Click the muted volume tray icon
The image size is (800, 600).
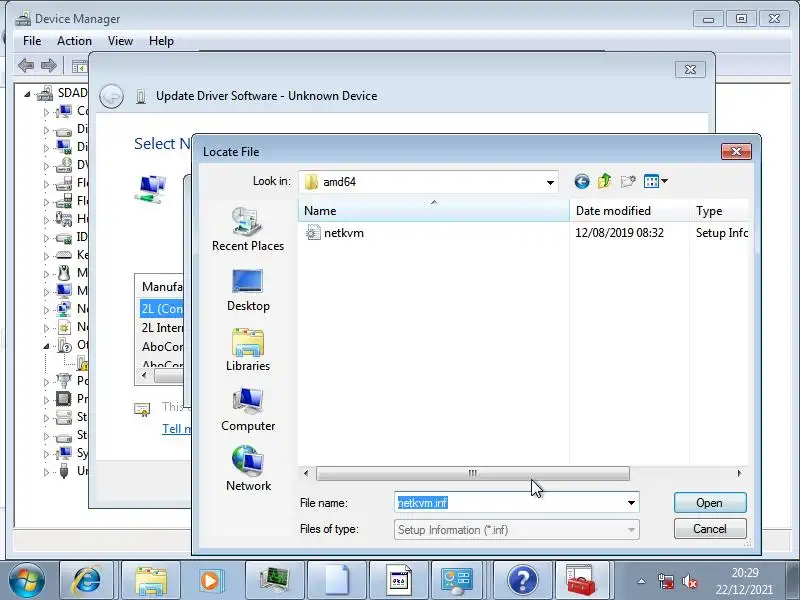pyautogui.click(x=690, y=581)
